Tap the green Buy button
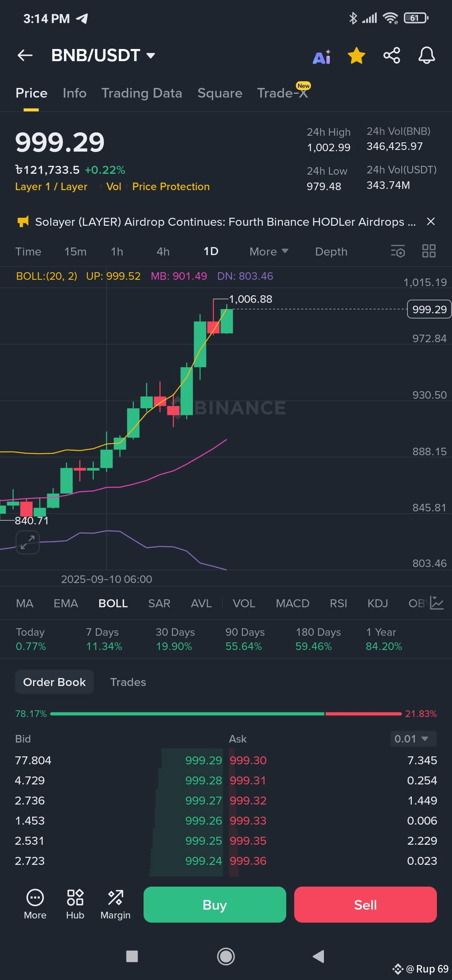Viewport: 452px width, 980px height. [215, 905]
